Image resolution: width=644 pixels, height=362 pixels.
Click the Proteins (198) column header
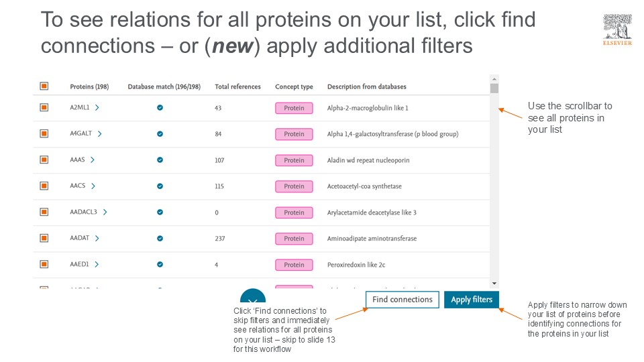click(x=89, y=86)
